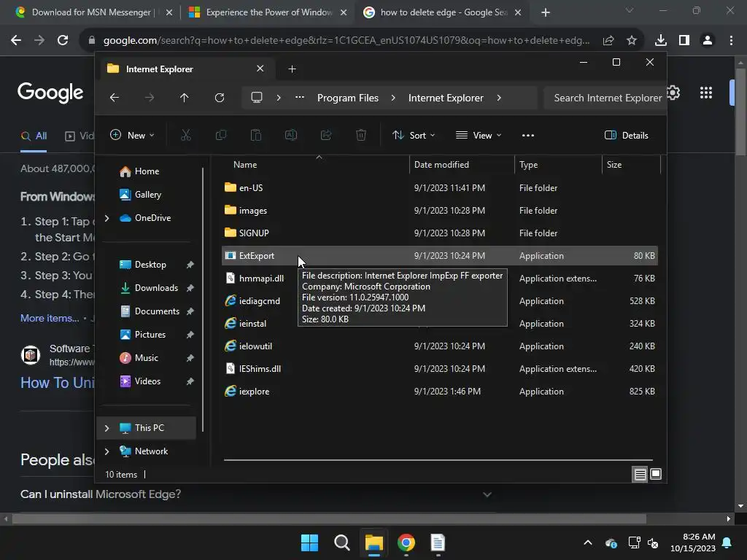The height and width of the screenshot is (560, 747).
Task: Select the iexplore application file
Action: click(440, 392)
